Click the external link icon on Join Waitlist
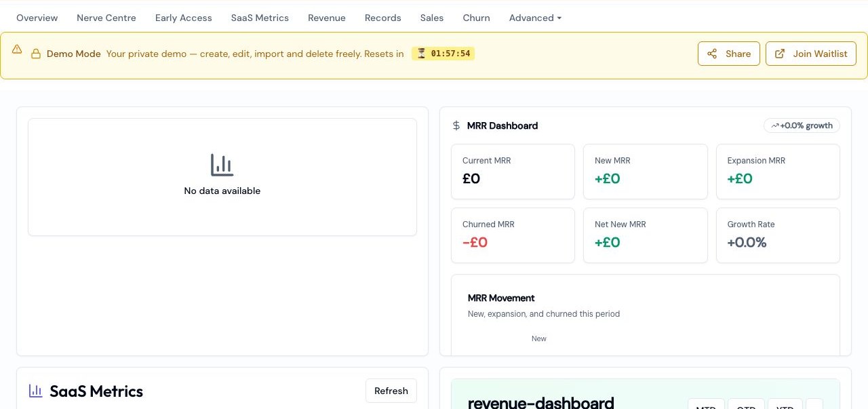The image size is (868, 409). [x=780, y=54]
